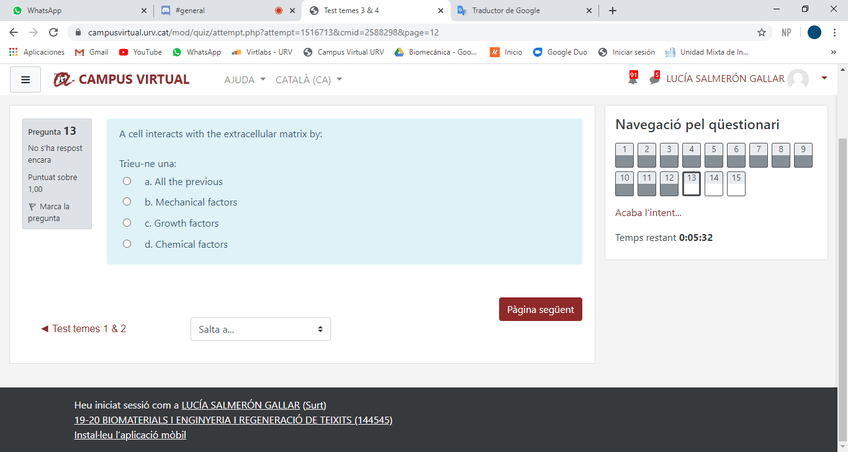The image size is (848, 452).
Task: Close the WhatsApp tab
Action: [x=143, y=10]
